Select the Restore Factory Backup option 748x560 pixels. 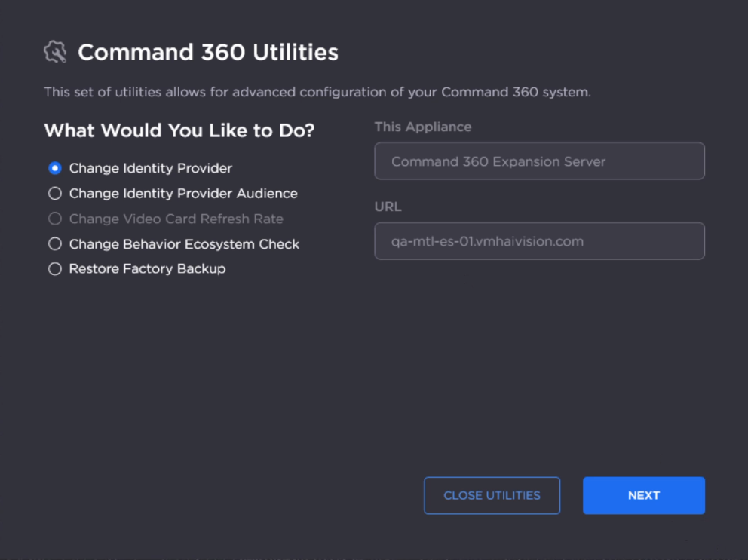(x=54, y=268)
